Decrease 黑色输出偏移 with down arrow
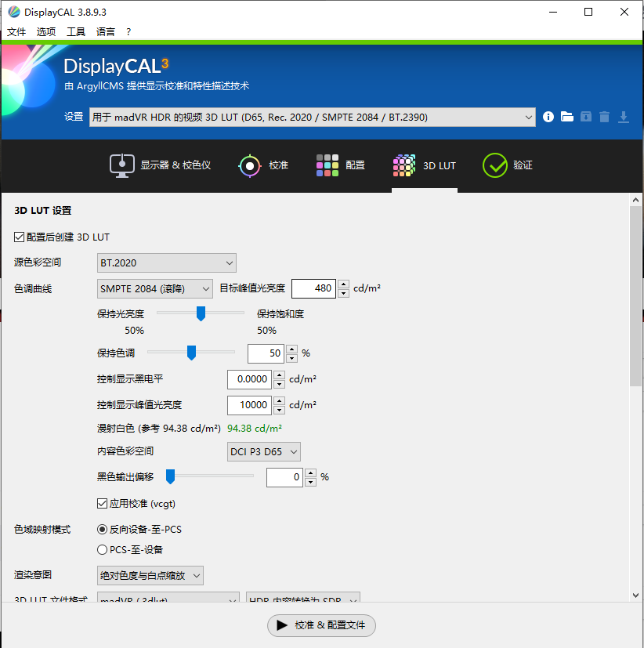This screenshot has height=648, width=644. tap(311, 482)
